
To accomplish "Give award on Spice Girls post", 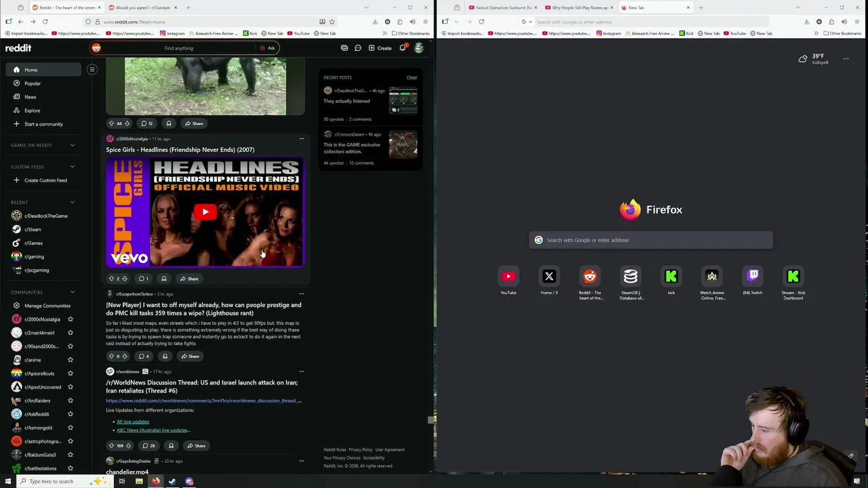I will tap(164, 279).
